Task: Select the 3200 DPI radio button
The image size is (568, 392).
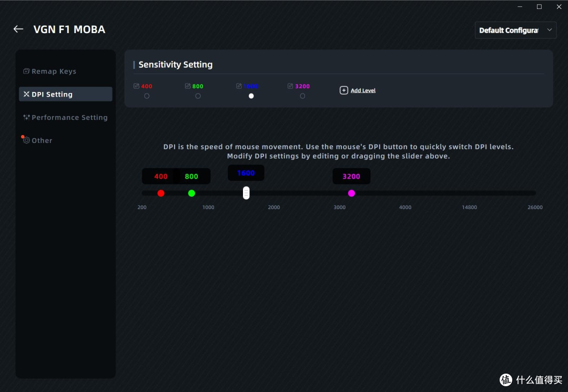Action: click(302, 96)
